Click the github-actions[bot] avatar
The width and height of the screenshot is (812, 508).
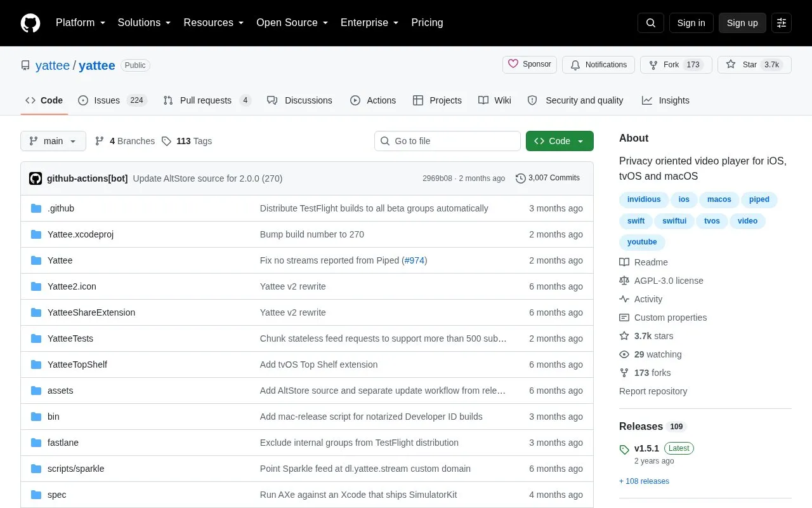[x=36, y=178]
